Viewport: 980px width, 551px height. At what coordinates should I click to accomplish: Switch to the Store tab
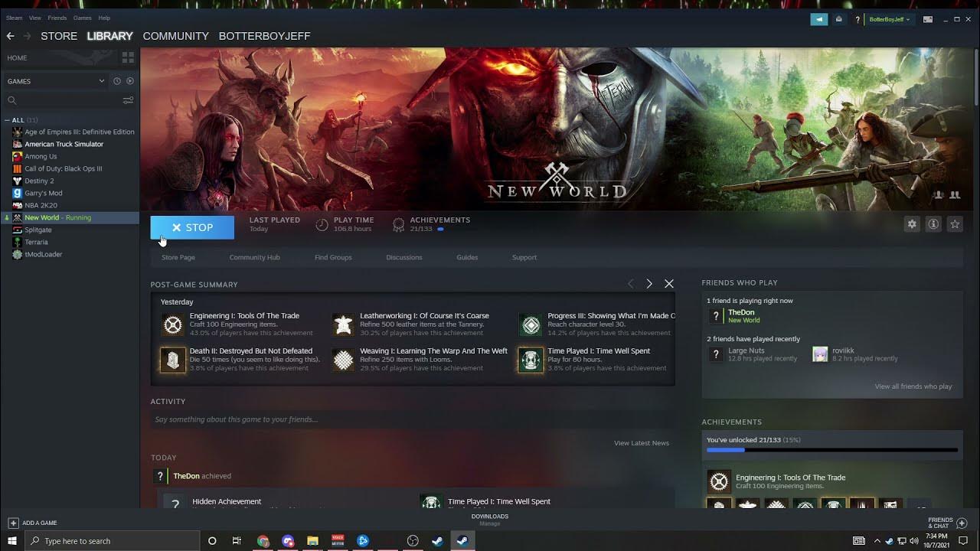[59, 36]
